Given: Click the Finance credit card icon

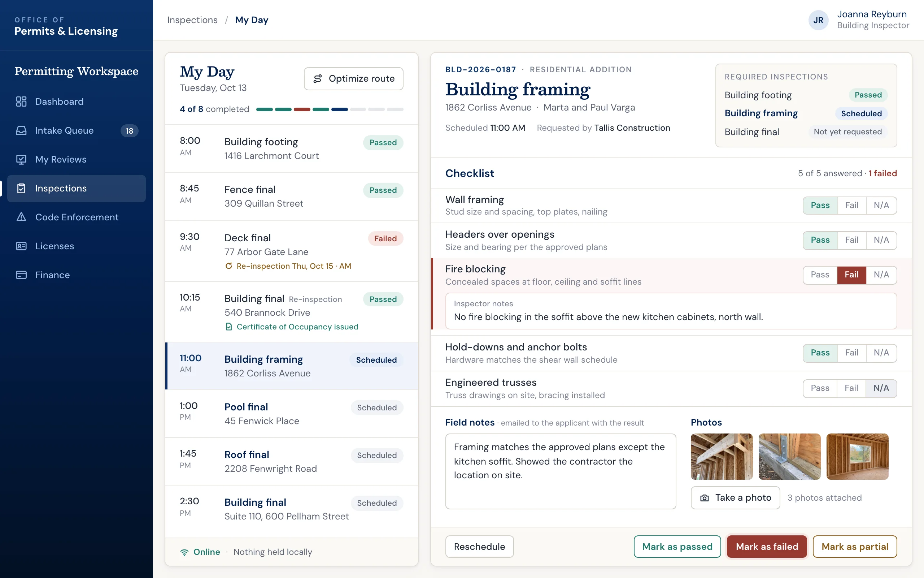Looking at the screenshot, I should (x=21, y=275).
